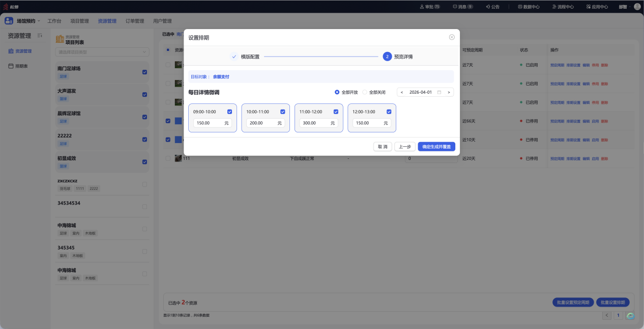This screenshot has width=644, height=329.
Task: Uncheck the 09:00-10:00 time slot
Action: tap(229, 112)
